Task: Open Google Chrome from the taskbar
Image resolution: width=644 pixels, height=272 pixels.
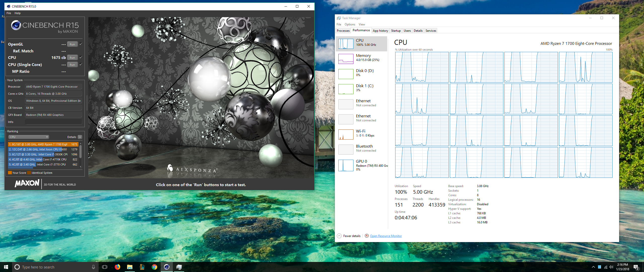Action: pyautogui.click(x=154, y=267)
